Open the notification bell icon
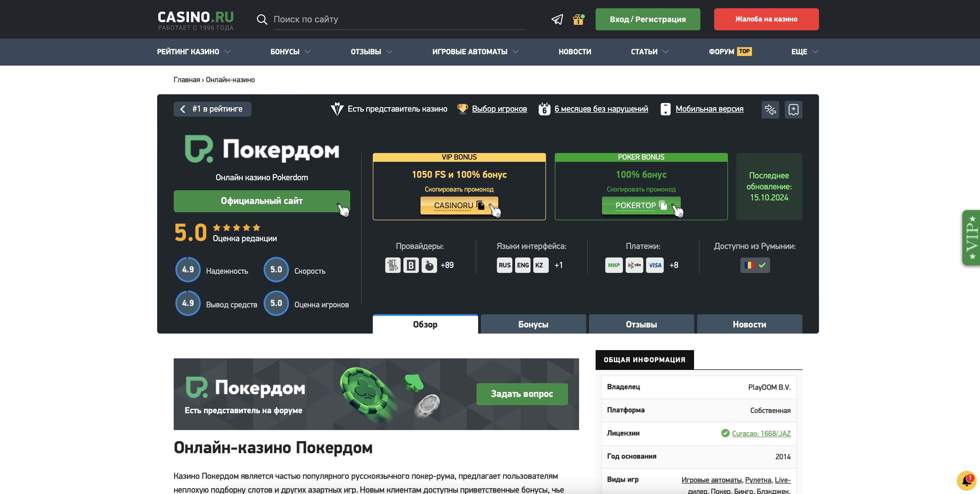The width and height of the screenshot is (980, 494). point(966,481)
